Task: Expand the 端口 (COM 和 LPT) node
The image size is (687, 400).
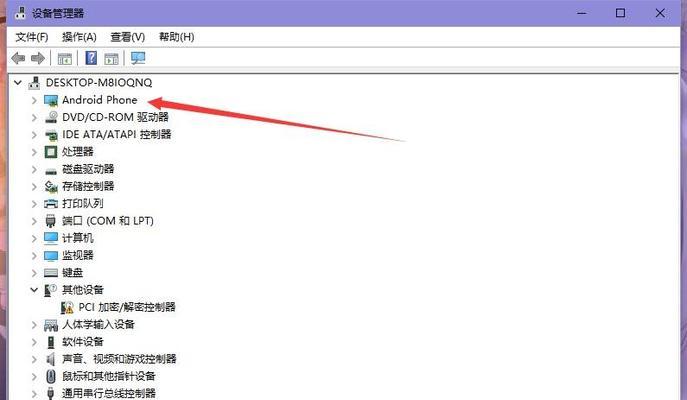Action: (34, 221)
